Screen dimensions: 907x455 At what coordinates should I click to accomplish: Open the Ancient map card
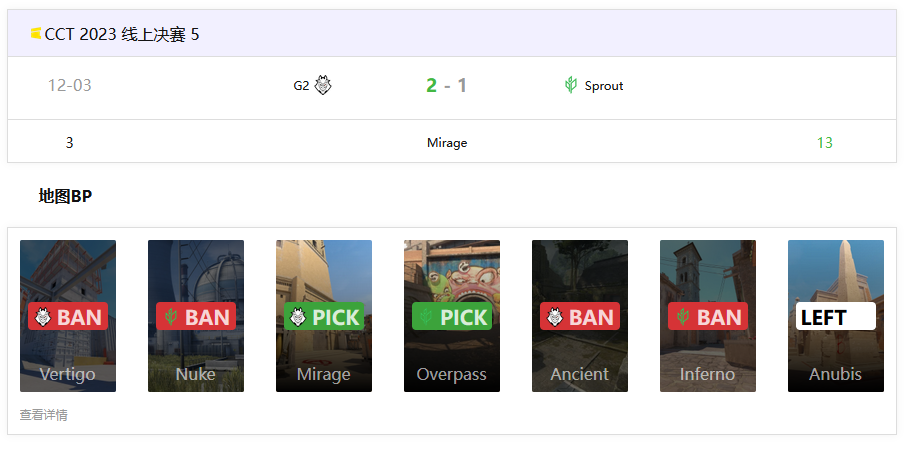[x=580, y=316]
